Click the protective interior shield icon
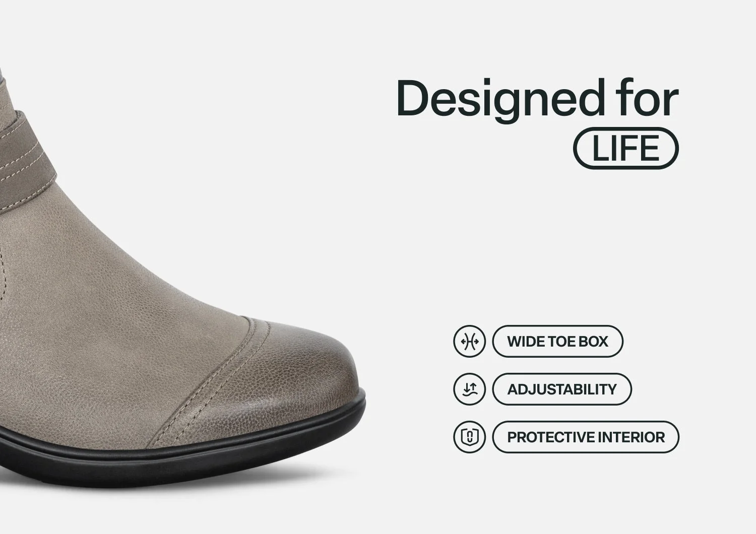Image resolution: width=756 pixels, height=534 pixels. click(469, 437)
